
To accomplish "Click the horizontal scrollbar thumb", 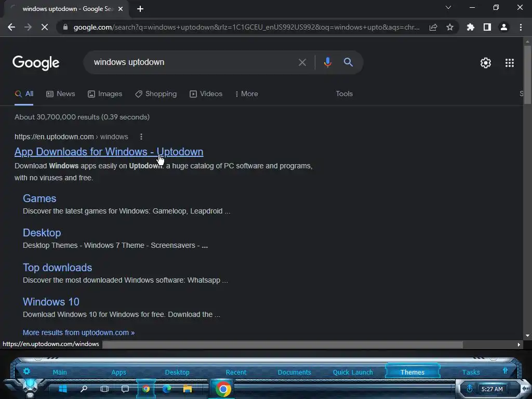I will click(x=283, y=345).
